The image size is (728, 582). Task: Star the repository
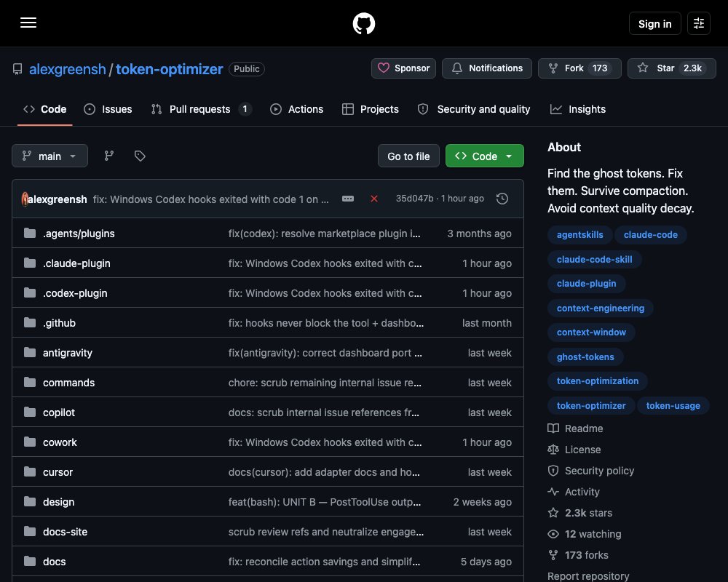pyautogui.click(x=671, y=68)
